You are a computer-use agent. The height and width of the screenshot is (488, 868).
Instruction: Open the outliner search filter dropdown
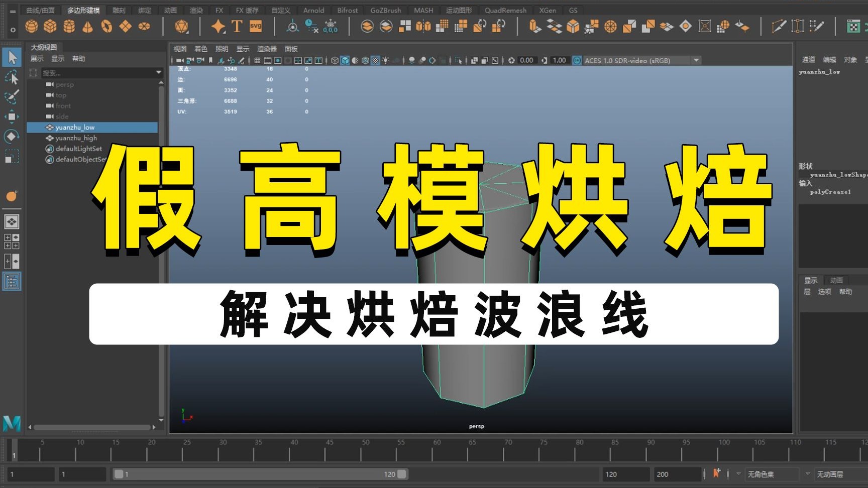click(158, 72)
